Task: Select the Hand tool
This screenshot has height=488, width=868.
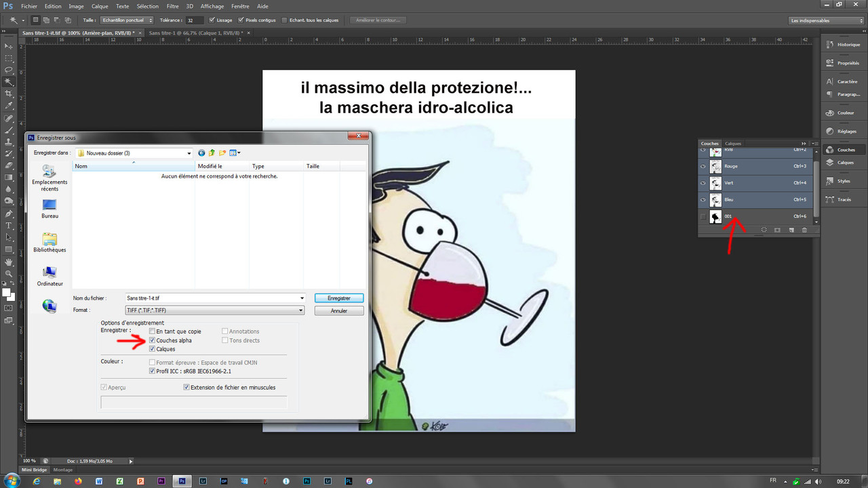Action: 9,262
